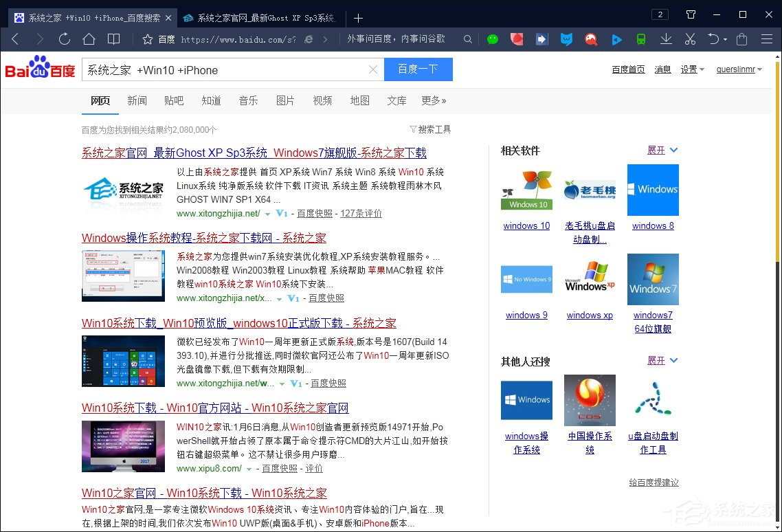Refresh the current page
This screenshot has height=532, width=782.
pyautogui.click(x=64, y=39)
